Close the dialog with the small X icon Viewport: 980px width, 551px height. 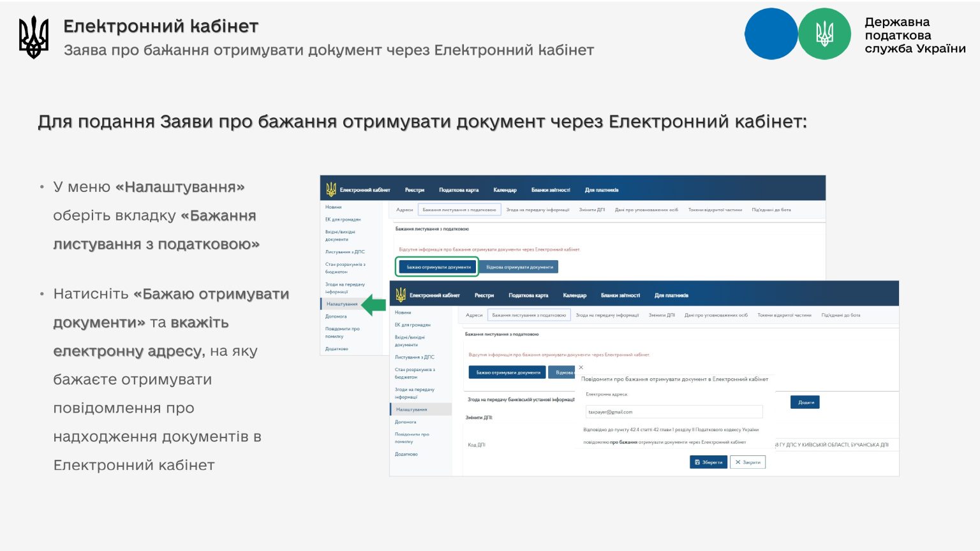click(x=581, y=367)
